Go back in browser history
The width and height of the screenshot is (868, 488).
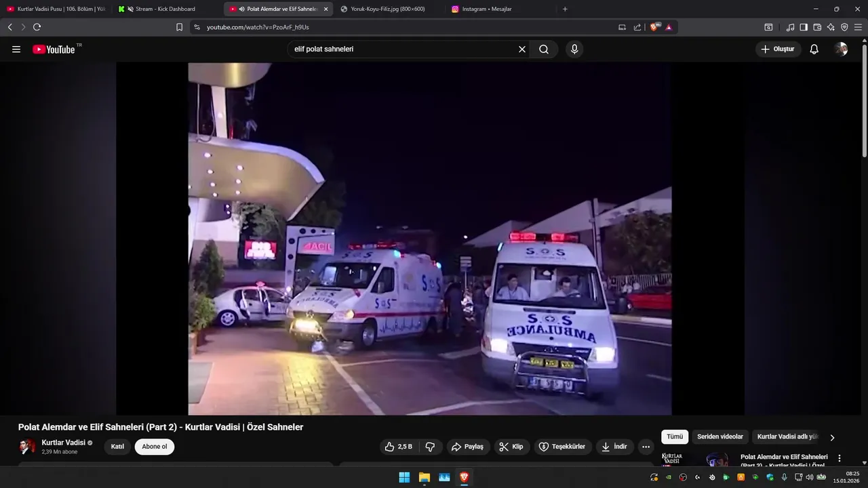coord(10,27)
